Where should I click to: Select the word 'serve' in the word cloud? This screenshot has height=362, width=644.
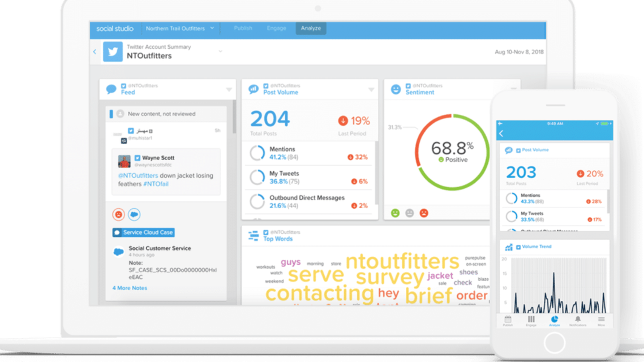316,274
